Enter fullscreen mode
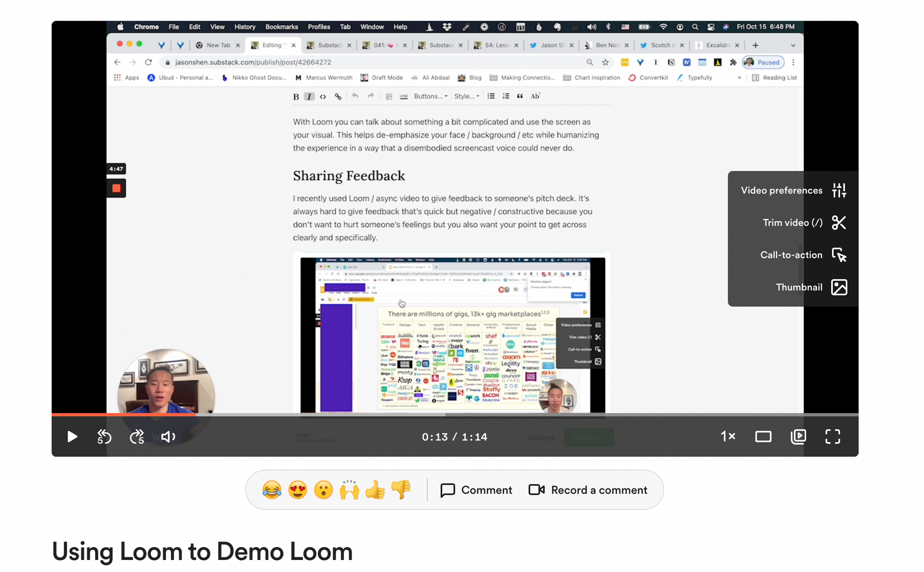The image size is (924, 572). click(833, 437)
